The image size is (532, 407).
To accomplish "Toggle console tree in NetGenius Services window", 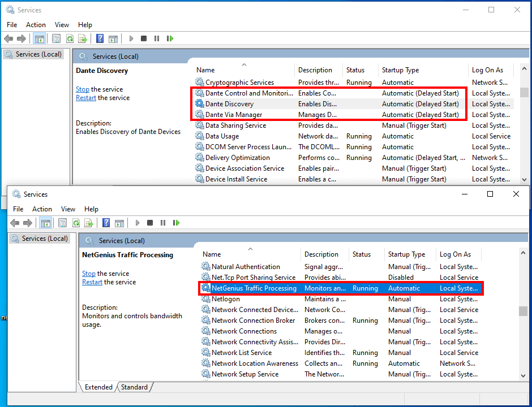I will (x=45, y=223).
